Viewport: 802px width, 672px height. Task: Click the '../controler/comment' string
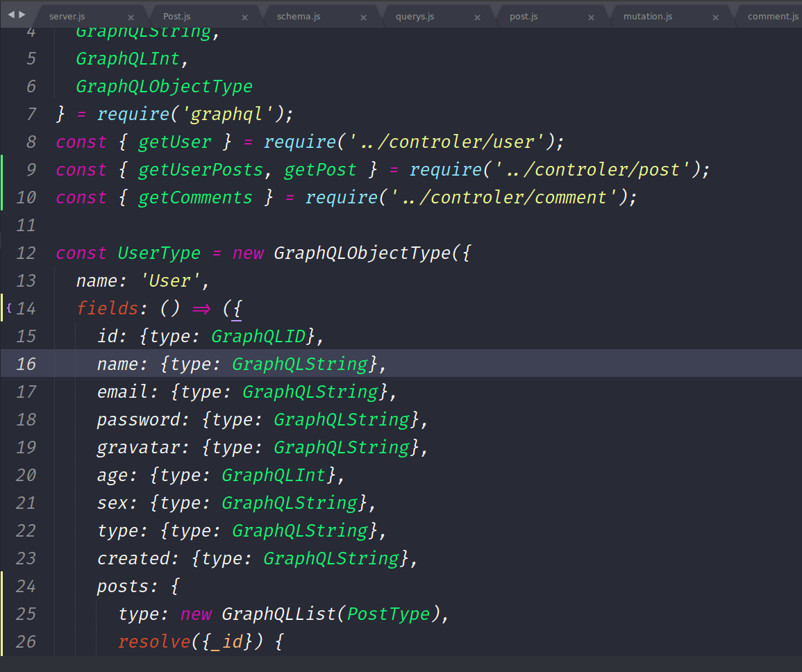click(x=504, y=197)
